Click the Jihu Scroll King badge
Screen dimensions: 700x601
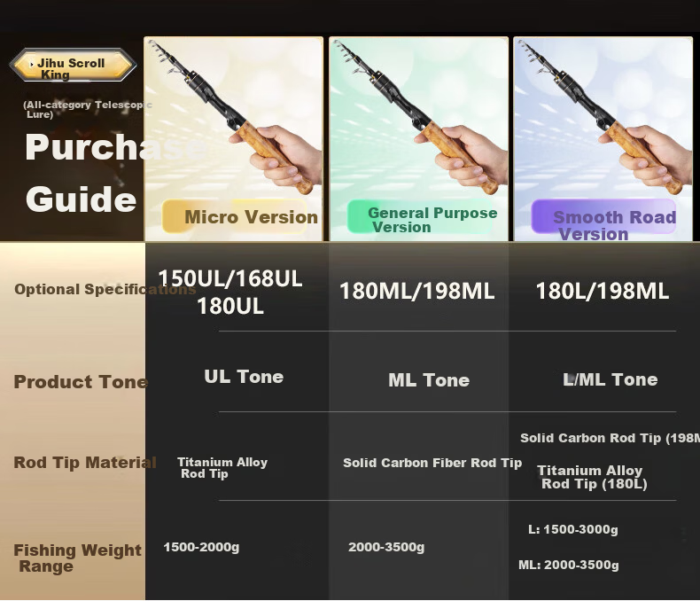pos(73,66)
